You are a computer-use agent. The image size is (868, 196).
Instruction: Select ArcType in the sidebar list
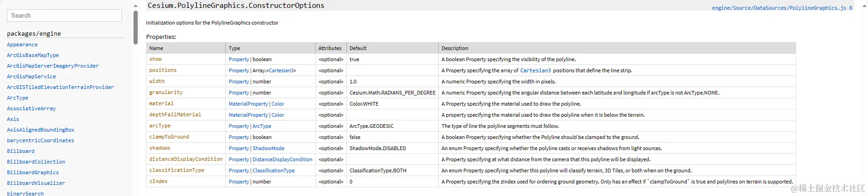18,98
